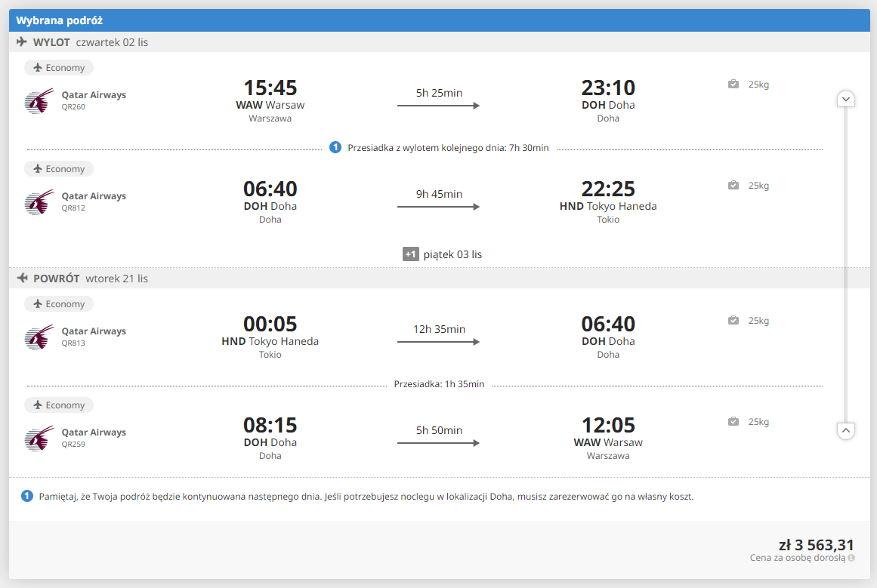Click the +1 next-day arrival badge
The width and height of the screenshot is (877, 588).
410,254
